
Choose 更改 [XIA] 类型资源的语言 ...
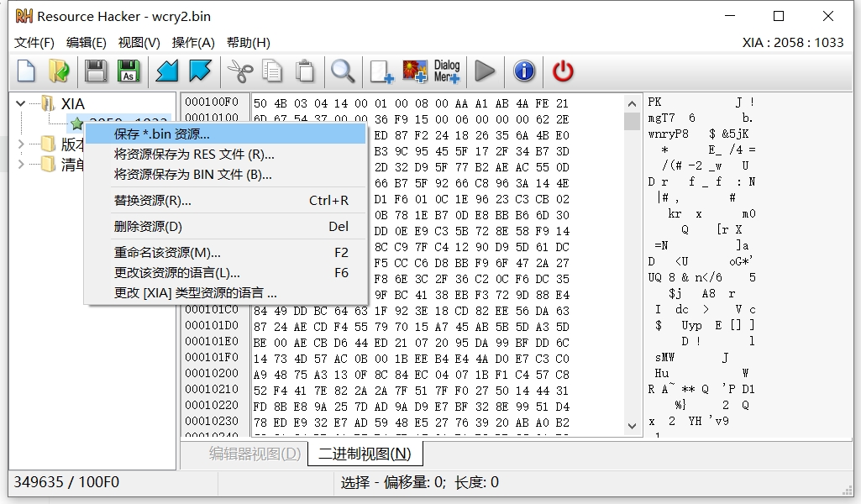point(225,292)
